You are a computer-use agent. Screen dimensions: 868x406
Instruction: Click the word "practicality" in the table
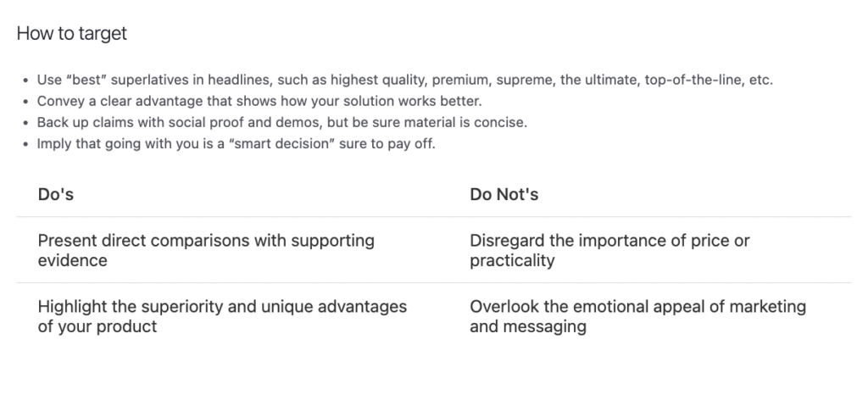[x=512, y=260]
